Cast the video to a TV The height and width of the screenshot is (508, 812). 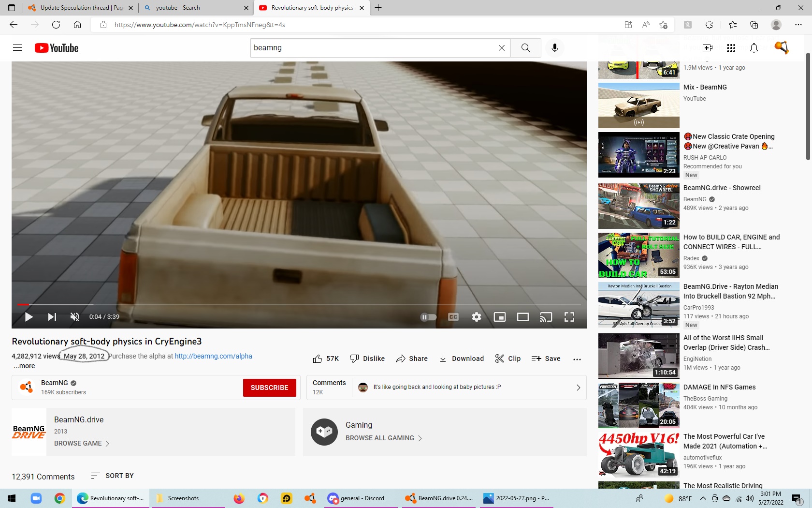[546, 317]
